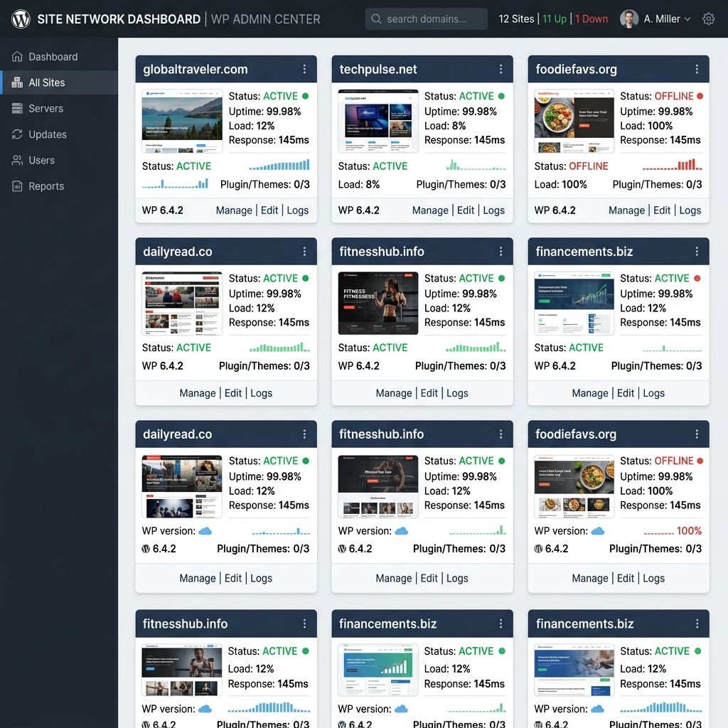Click the first fitnesshub.info site preview thumbnail

pyautogui.click(x=378, y=303)
